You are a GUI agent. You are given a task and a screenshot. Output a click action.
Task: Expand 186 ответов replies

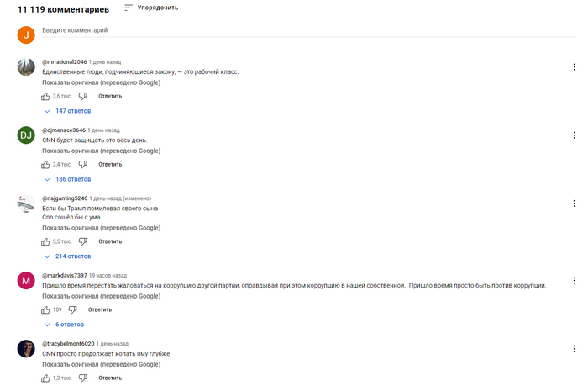click(67, 179)
